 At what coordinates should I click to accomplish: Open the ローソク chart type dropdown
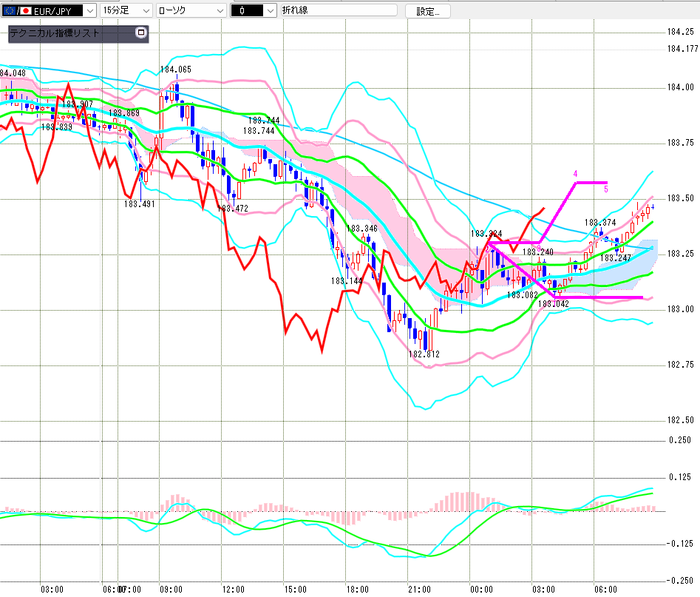pos(219,11)
